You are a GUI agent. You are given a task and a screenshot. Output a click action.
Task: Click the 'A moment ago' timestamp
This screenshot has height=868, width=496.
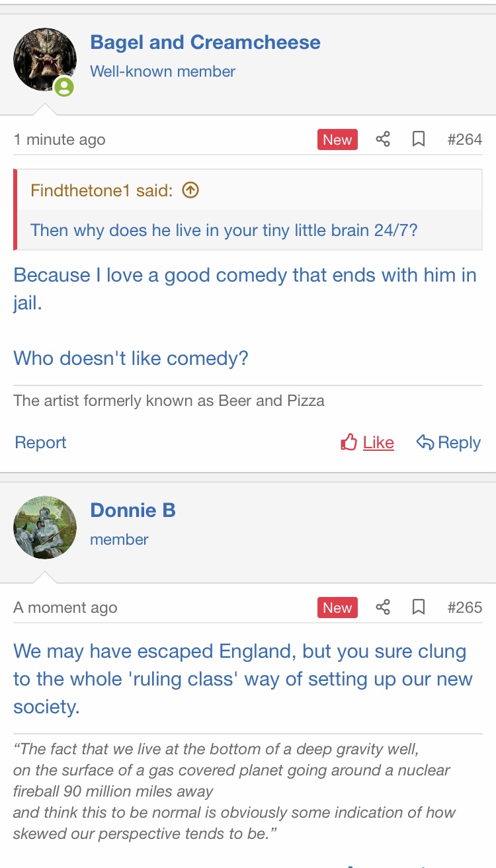pos(65,608)
